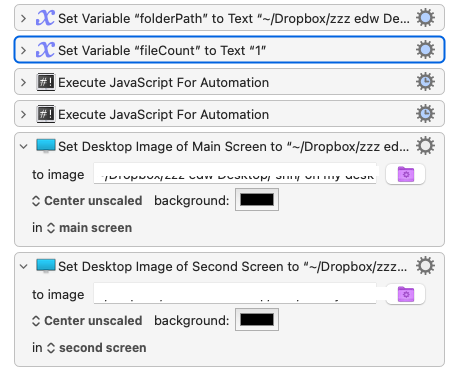This screenshot has width=456, height=377.
Task: Collapse the Set Desktop Image of Second Screen action
Action: pos(23,266)
